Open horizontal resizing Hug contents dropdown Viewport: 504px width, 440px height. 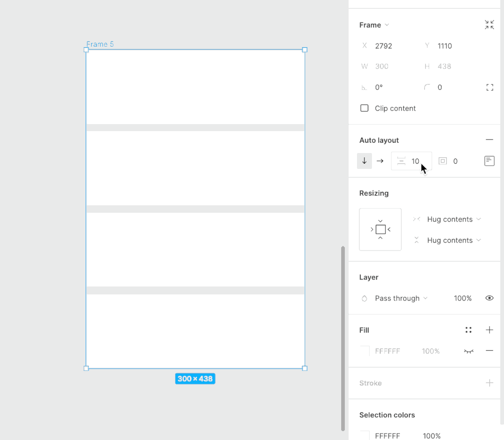click(x=454, y=219)
